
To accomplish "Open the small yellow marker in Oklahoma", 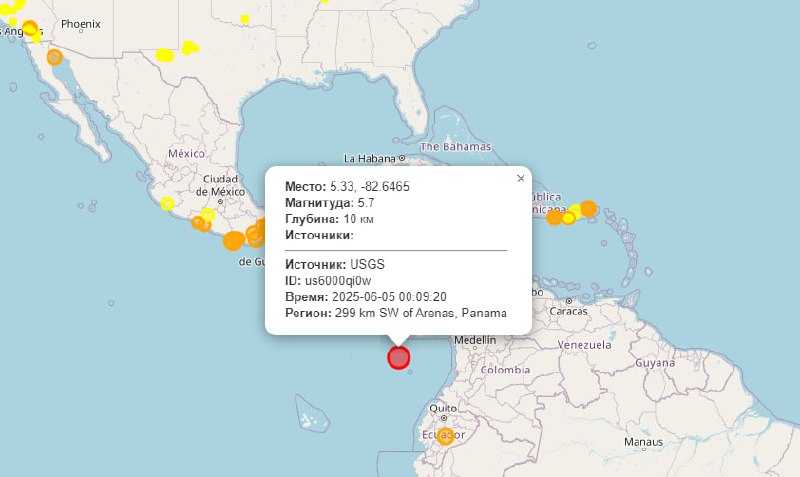I will [x=245, y=19].
